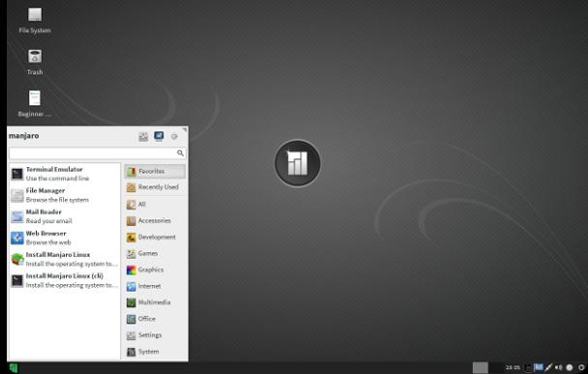Open settings icon in menu header
The height and width of the screenshot is (374, 588).
tap(143, 137)
